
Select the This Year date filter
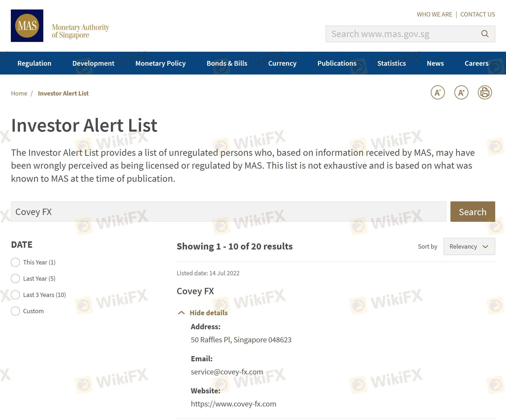pyautogui.click(x=15, y=262)
